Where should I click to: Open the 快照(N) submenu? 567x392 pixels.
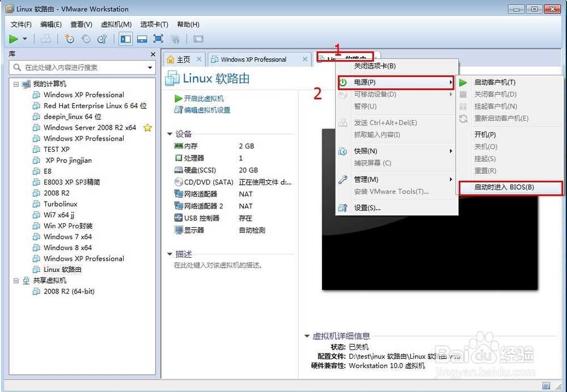click(397, 151)
